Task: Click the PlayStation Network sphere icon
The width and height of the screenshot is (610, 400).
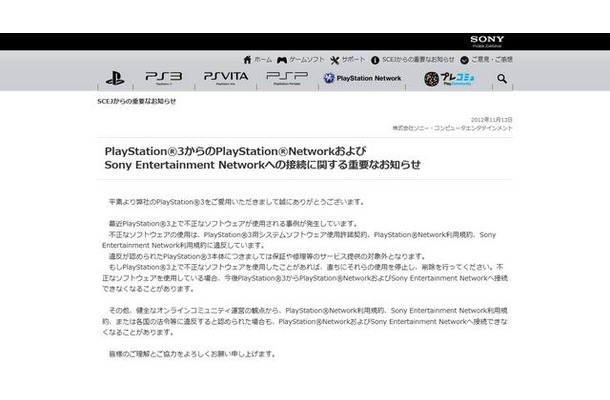Action: click(329, 78)
